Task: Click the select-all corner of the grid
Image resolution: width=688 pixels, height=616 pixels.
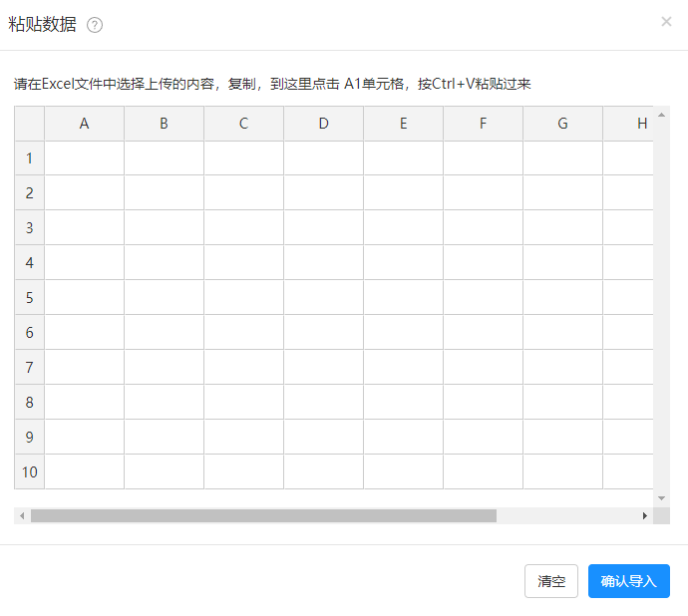Action: tap(29, 124)
